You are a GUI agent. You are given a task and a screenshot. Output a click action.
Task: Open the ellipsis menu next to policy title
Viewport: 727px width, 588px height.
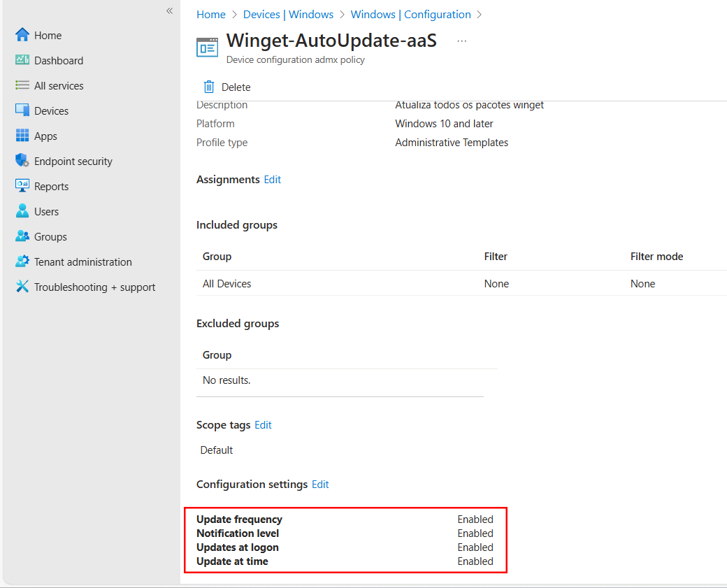click(462, 41)
